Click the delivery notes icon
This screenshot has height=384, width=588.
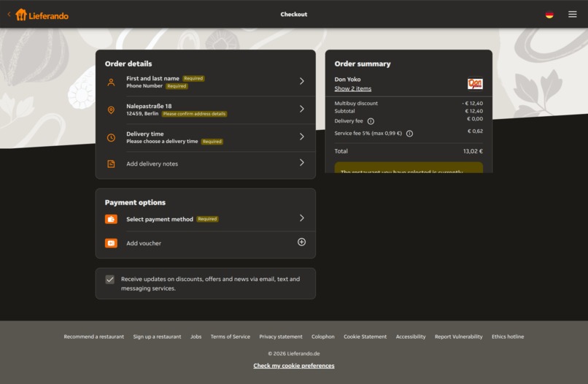coord(111,164)
